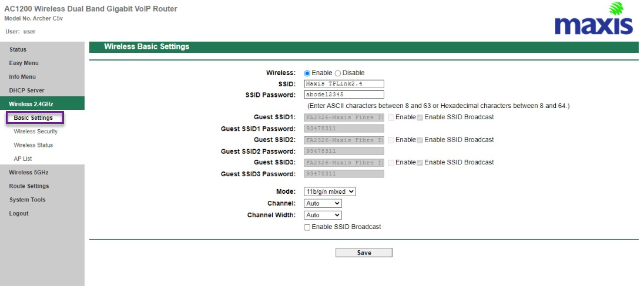644x286 pixels.
Task: Click Guest SSID2 Password field
Action: point(344,152)
